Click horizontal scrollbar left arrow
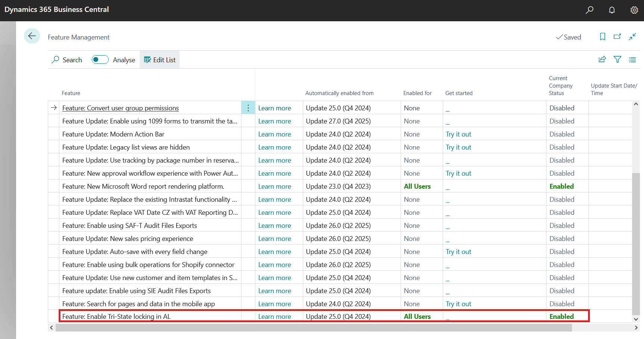644x339 pixels. (x=52, y=327)
